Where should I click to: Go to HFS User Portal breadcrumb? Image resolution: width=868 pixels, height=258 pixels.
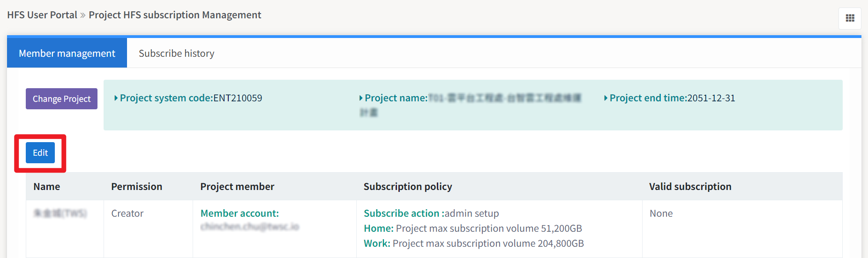pyautogui.click(x=42, y=15)
